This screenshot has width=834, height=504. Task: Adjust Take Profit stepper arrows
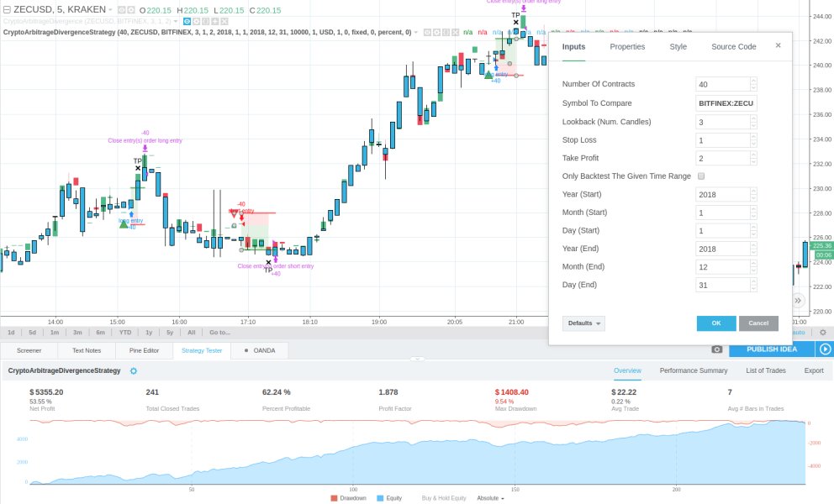[x=753, y=159]
